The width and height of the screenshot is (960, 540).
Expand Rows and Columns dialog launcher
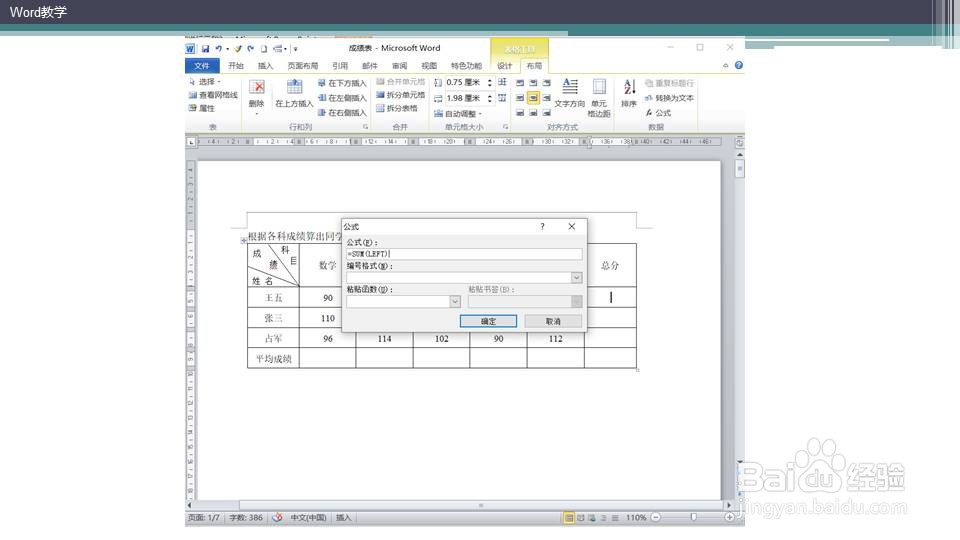coord(366,127)
